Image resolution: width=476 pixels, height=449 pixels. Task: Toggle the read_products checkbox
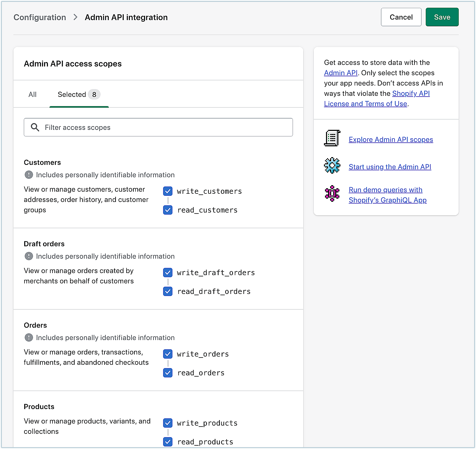point(168,442)
